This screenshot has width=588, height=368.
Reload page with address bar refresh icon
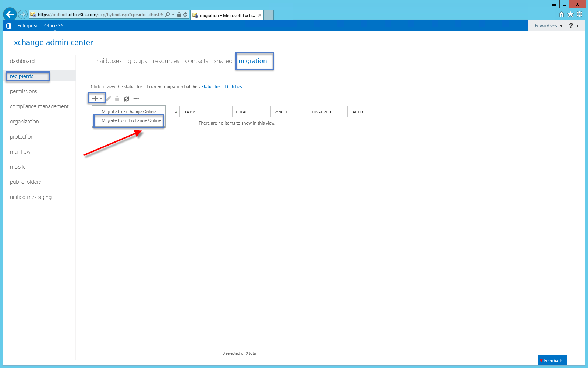(x=185, y=15)
